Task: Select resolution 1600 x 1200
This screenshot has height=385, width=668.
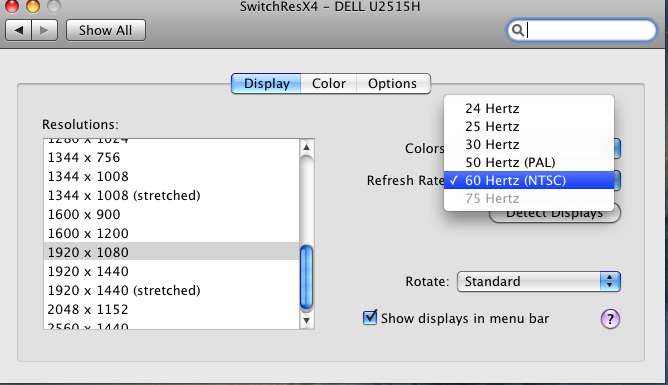Action: click(x=172, y=233)
